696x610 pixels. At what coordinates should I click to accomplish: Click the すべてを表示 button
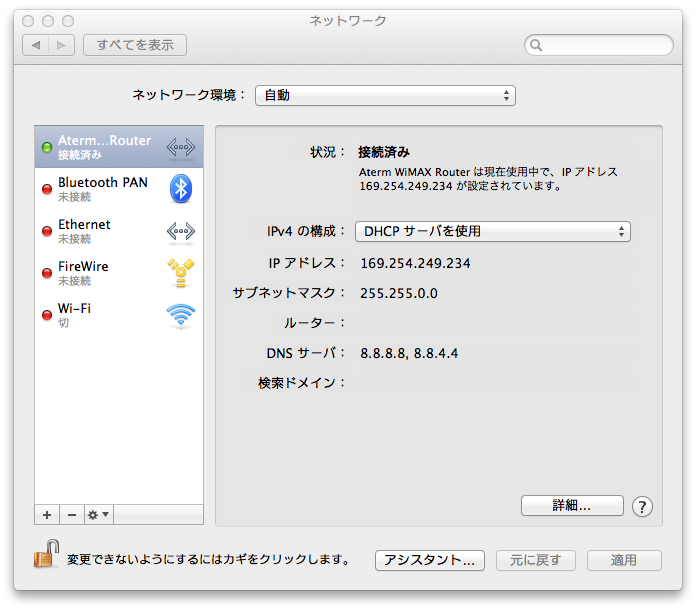coord(135,45)
